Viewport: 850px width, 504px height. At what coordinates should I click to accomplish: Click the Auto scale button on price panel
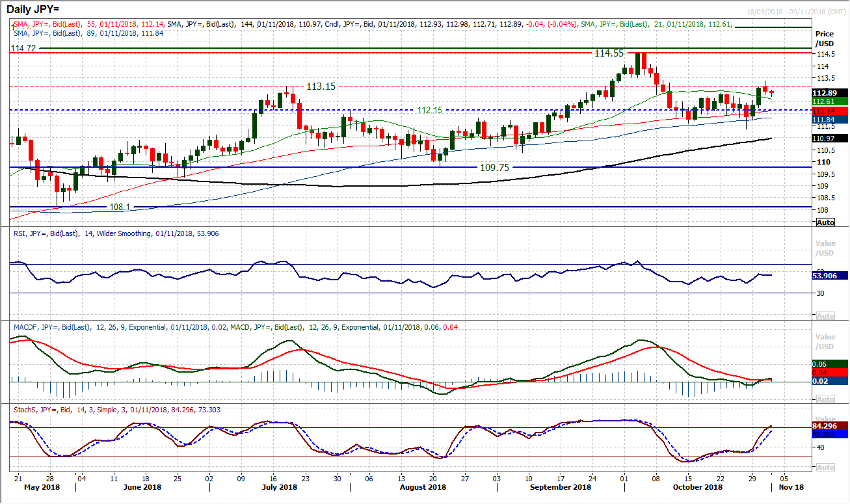(825, 222)
